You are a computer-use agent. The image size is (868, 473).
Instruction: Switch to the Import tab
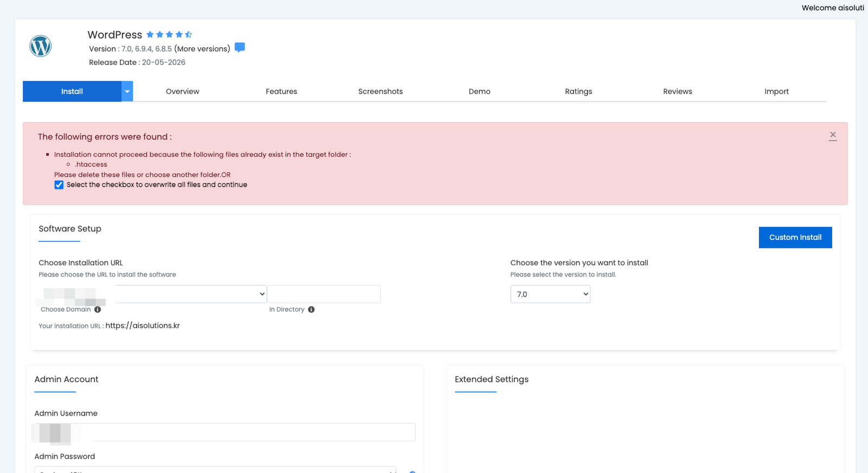pyautogui.click(x=776, y=92)
